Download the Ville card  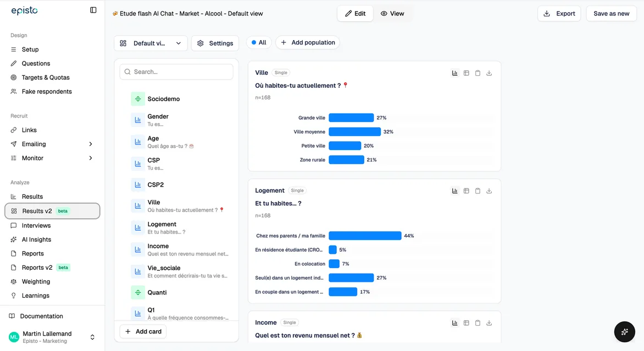click(x=489, y=73)
